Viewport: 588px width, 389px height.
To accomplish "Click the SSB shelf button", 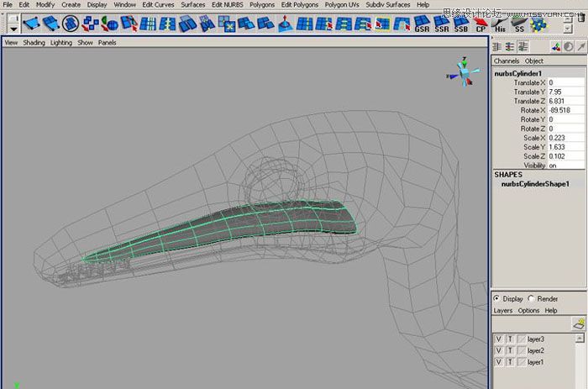I will coord(461,24).
